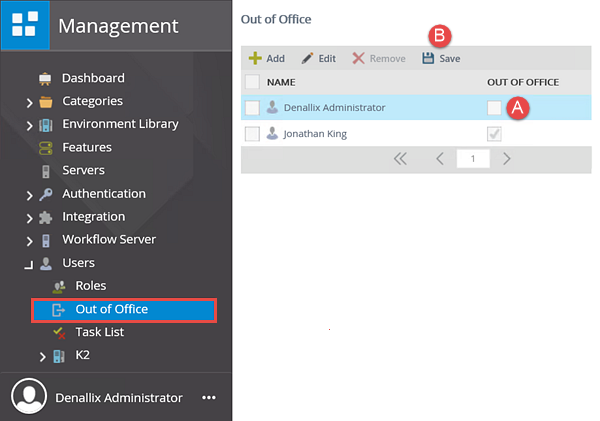Viewport: 600px width, 421px height.
Task: Click the Features icon in sidebar
Action: click(45, 148)
